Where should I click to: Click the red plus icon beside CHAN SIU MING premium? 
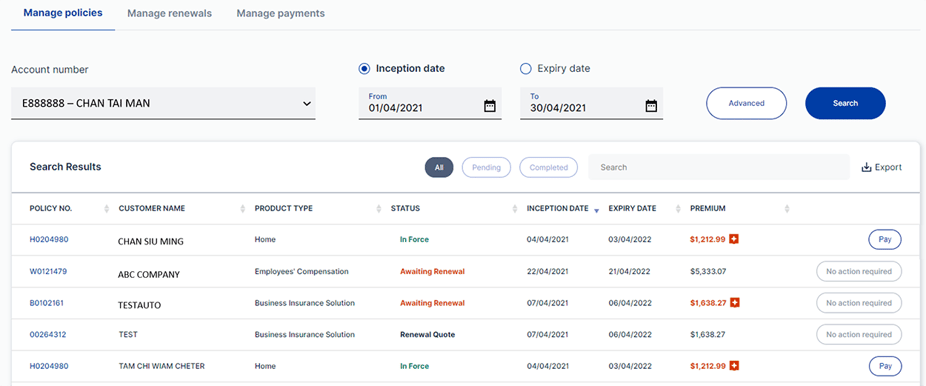735,239
